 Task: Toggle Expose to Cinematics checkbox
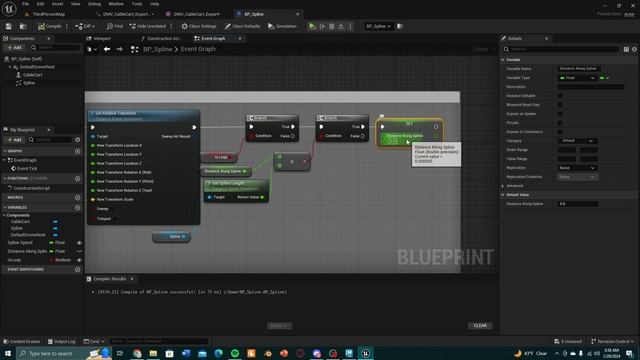[x=560, y=132]
